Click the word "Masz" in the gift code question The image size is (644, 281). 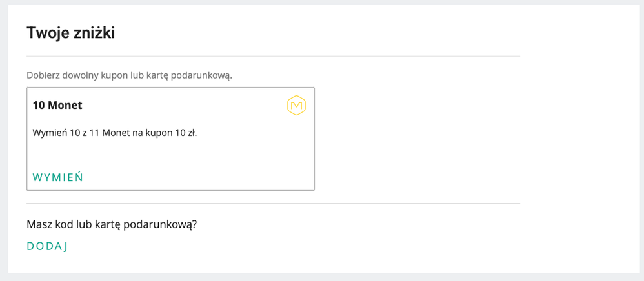coord(39,224)
